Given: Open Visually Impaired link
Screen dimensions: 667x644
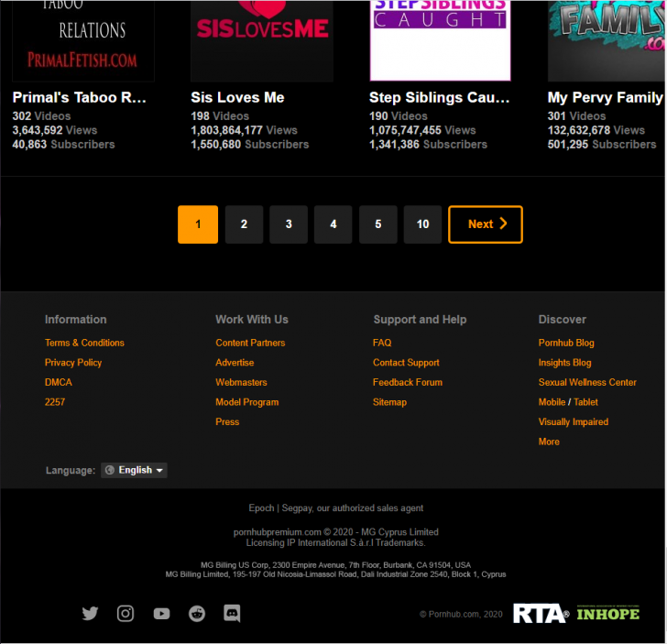Looking at the screenshot, I should 573,421.
